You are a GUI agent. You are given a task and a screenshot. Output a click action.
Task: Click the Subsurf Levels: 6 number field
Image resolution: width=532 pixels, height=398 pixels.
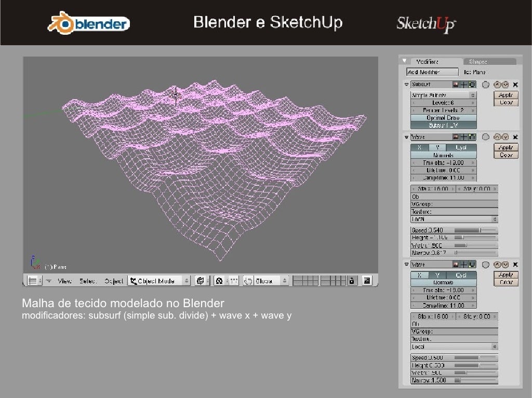[444, 103]
